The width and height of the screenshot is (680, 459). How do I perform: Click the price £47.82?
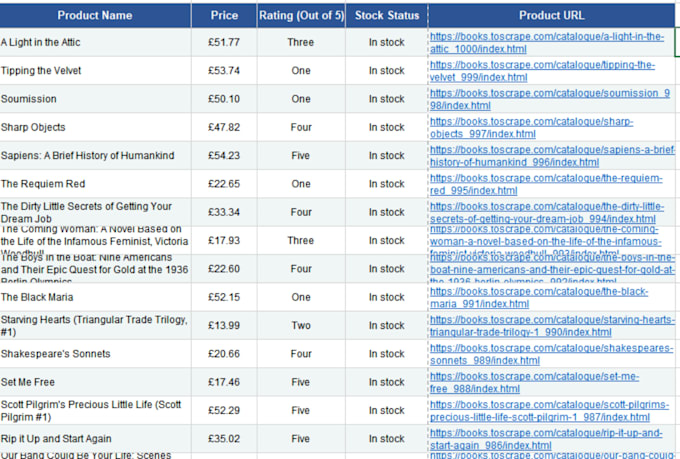224,128
